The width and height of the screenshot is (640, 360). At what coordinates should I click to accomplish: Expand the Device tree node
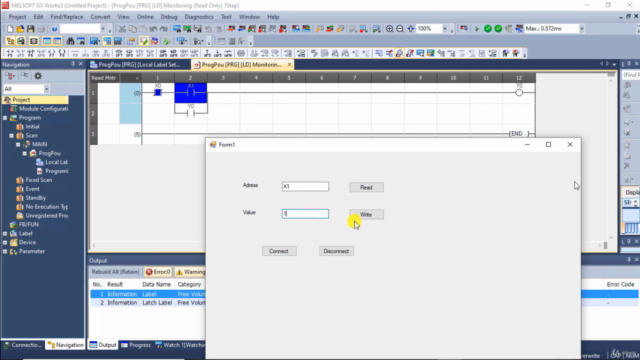pos(5,242)
